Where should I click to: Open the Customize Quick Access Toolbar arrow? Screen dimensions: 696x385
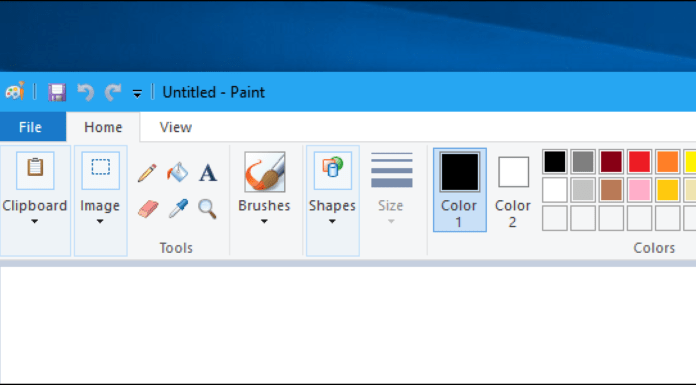(137, 93)
